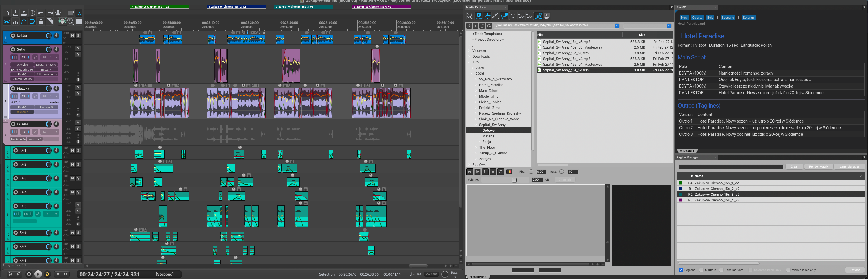Image resolution: width=868 pixels, height=279 pixels.
Task: Open the Media Explorer path dropdown
Action: pyautogui.click(x=617, y=26)
